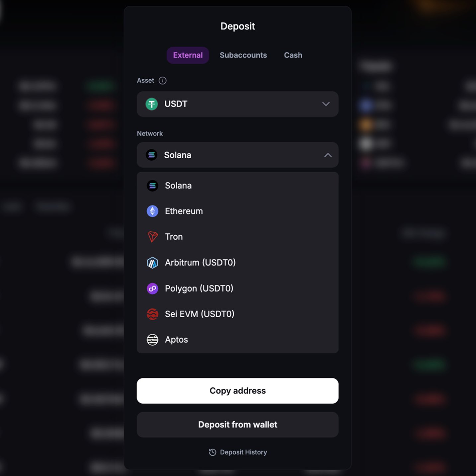Click the Tron network icon
The width and height of the screenshot is (476, 476).
[152, 237]
